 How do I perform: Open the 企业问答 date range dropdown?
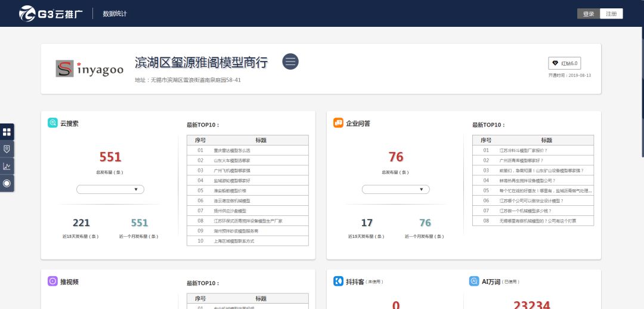point(395,190)
